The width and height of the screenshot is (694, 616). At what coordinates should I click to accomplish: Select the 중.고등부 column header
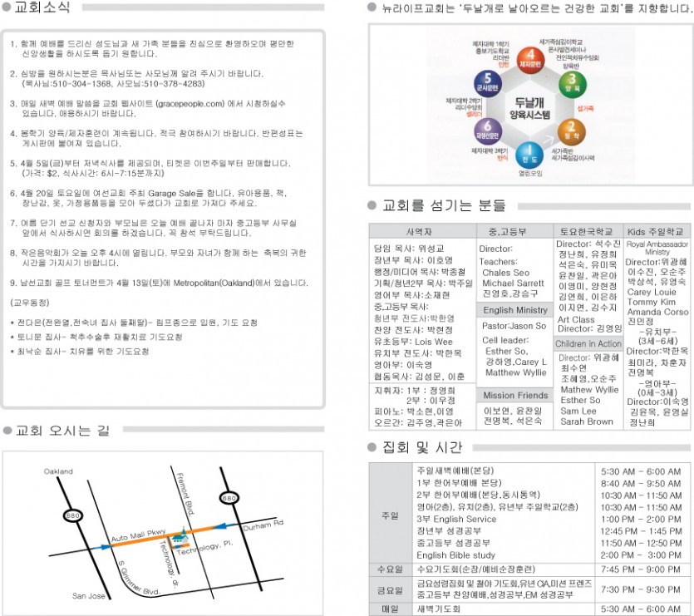coord(514,231)
